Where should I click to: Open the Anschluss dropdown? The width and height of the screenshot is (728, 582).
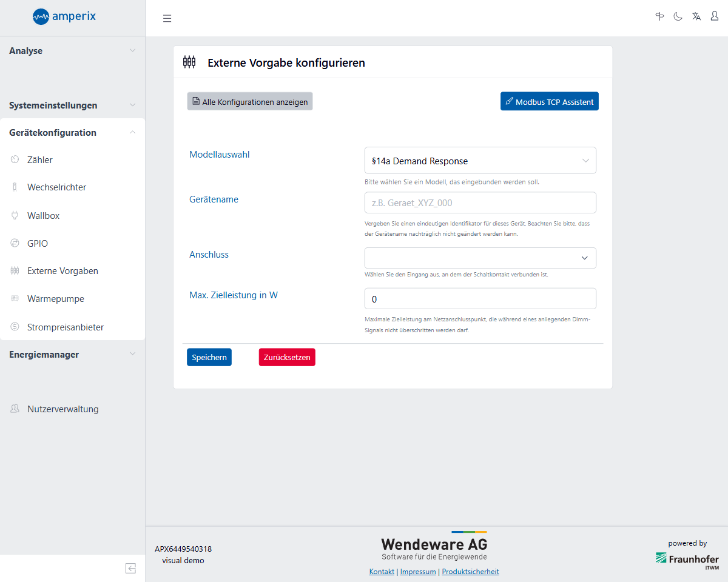point(480,258)
